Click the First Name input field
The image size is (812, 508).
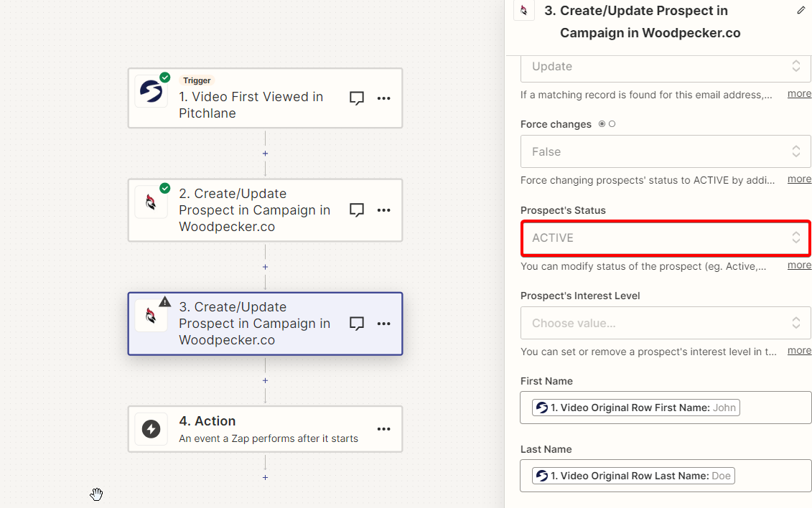coord(666,408)
